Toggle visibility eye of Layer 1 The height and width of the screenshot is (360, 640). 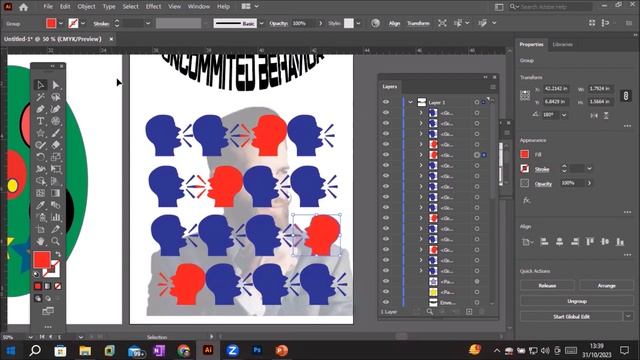tap(386, 102)
